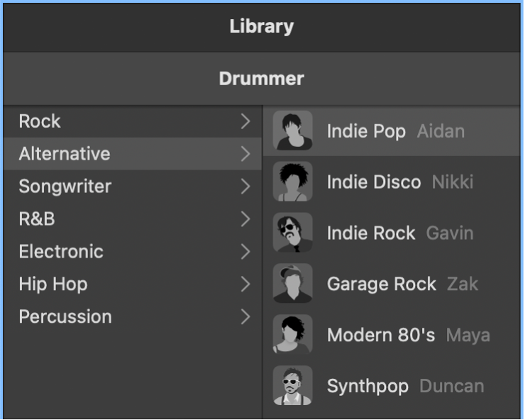Click the Library panel title
This screenshot has height=420, width=525.
click(262, 26)
